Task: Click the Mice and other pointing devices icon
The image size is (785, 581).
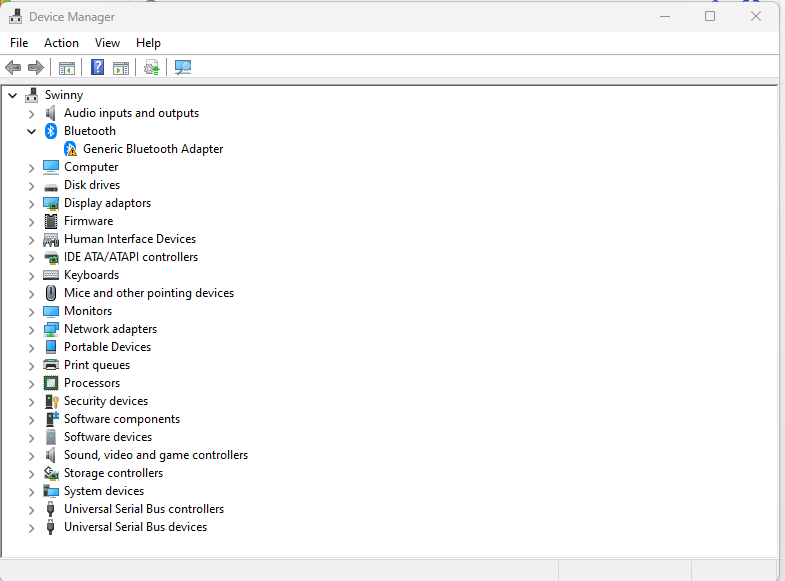Action: pyautogui.click(x=51, y=293)
